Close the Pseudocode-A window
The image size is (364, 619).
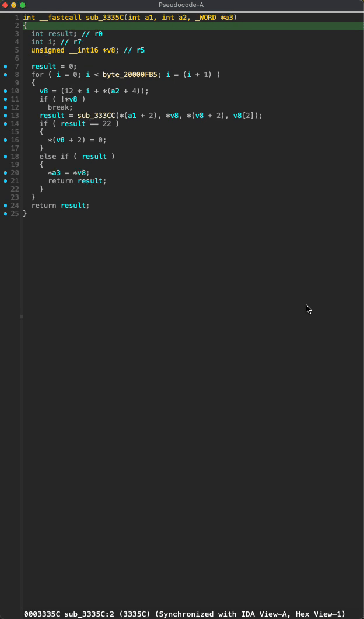coord(5,5)
